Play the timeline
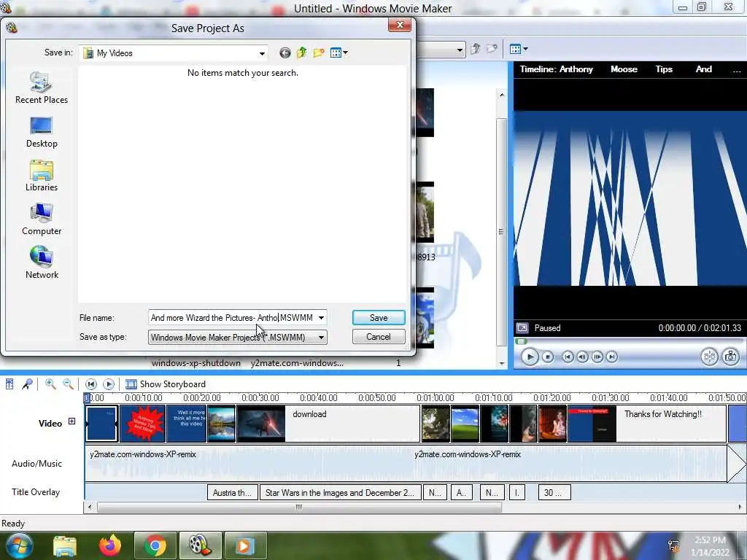The width and height of the screenshot is (747, 560). pos(109,384)
